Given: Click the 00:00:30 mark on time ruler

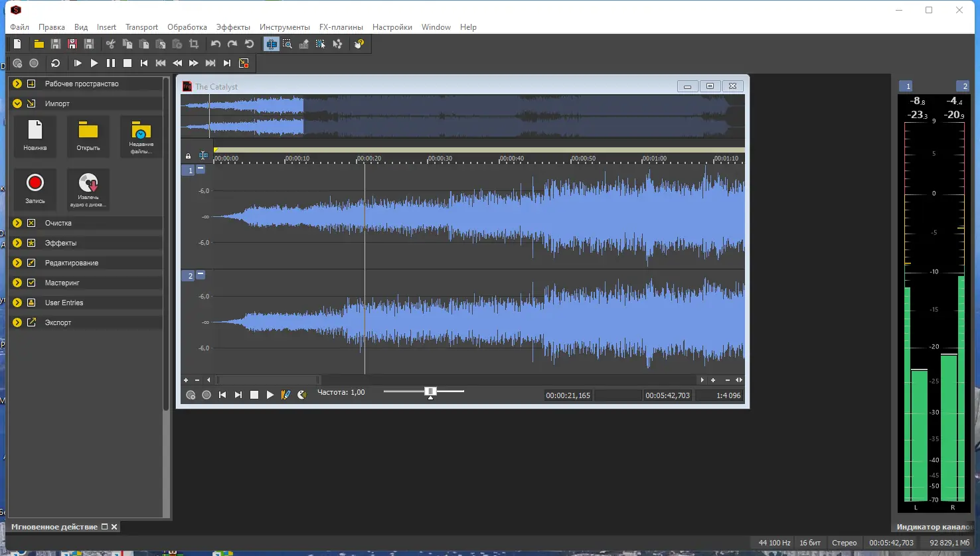Looking at the screenshot, I should (440, 159).
